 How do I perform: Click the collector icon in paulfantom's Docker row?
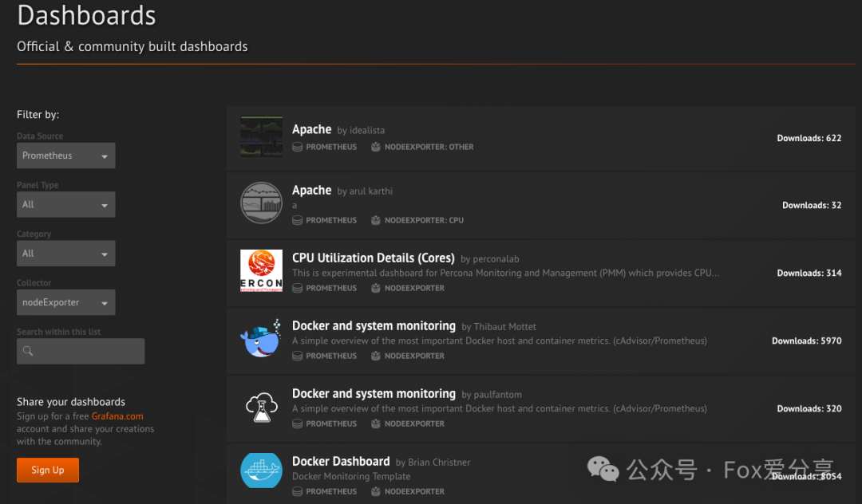tap(375, 423)
